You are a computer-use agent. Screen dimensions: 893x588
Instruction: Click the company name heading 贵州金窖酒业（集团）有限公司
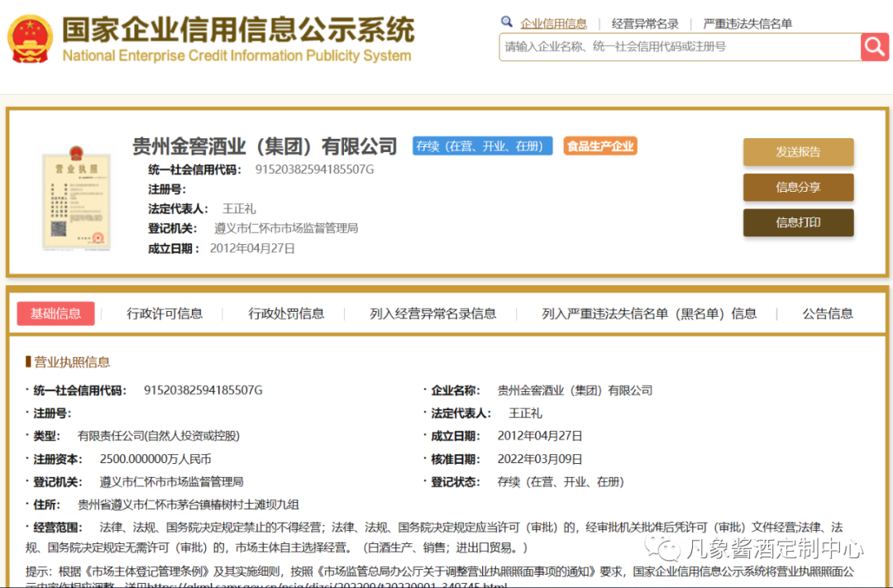point(265,146)
